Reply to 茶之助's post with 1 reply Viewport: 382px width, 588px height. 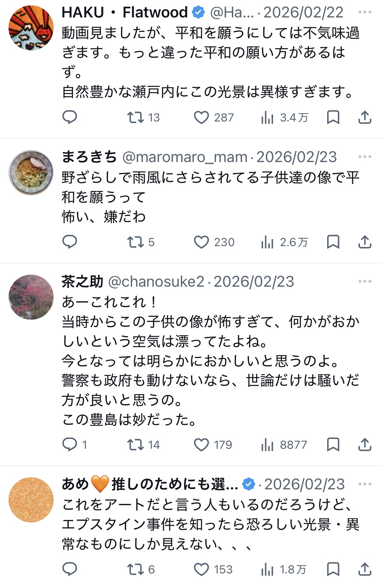[69, 445]
